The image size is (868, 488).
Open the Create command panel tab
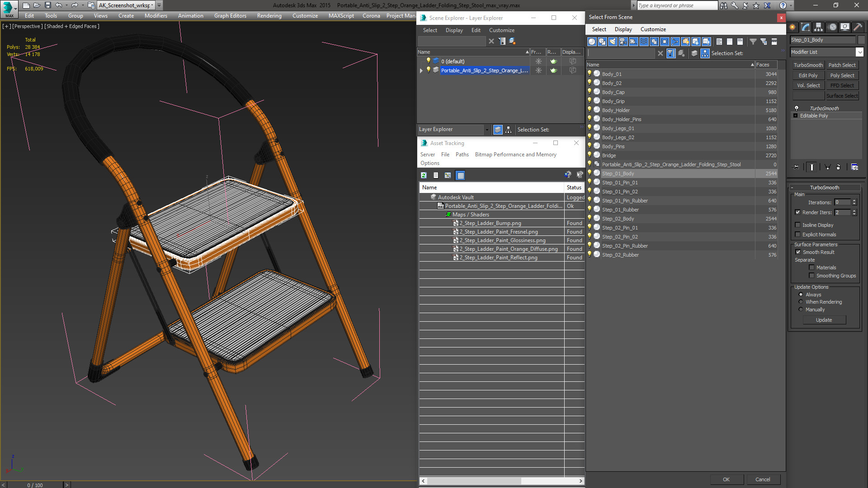793,27
